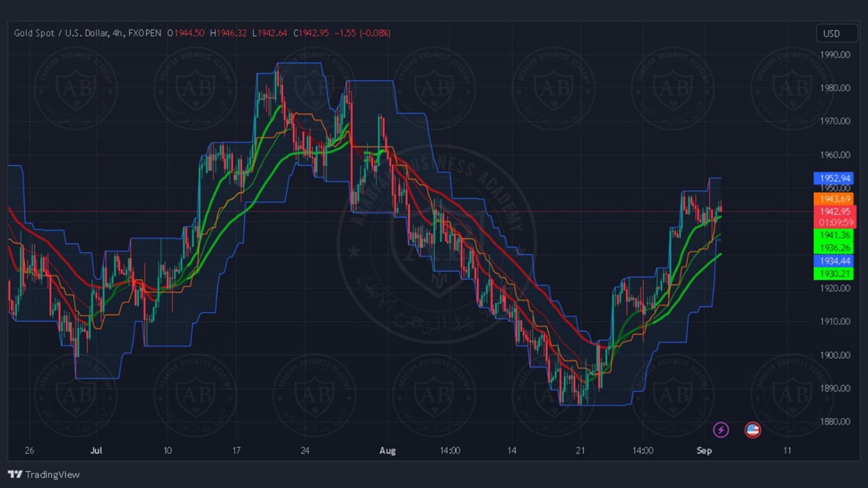Image resolution: width=868 pixels, height=488 pixels.
Task: Click the 1880.00 level on price scale
Action: 835,422
